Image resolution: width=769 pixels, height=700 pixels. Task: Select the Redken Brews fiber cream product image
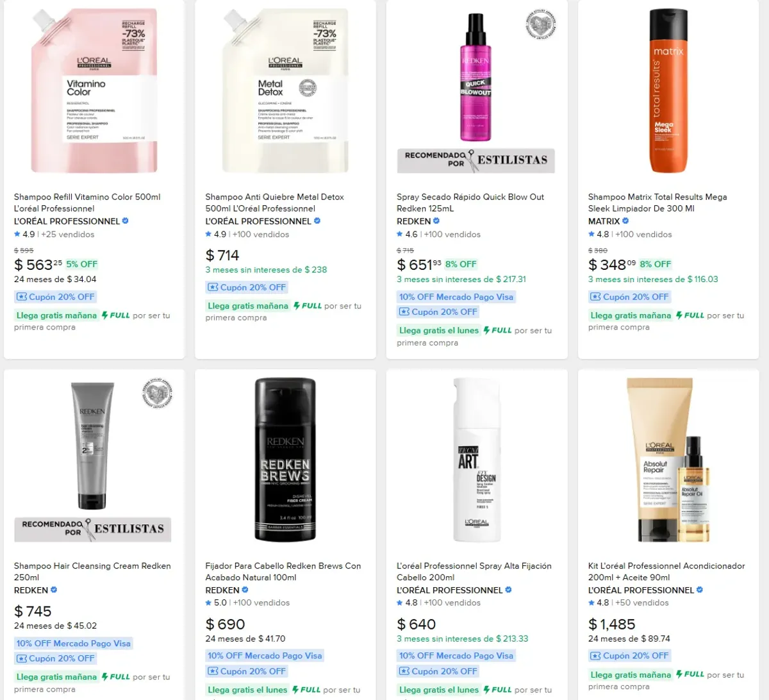(285, 460)
